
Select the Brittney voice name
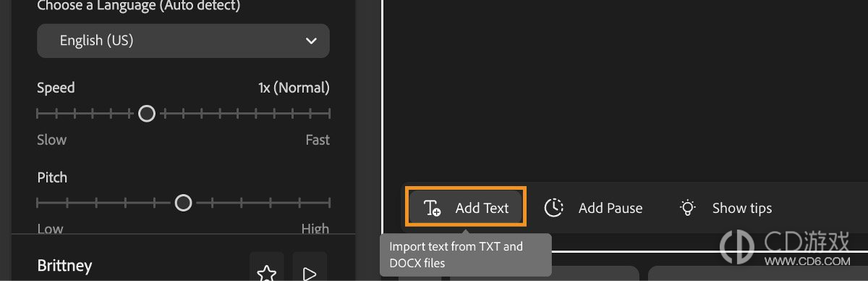click(64, 266)
